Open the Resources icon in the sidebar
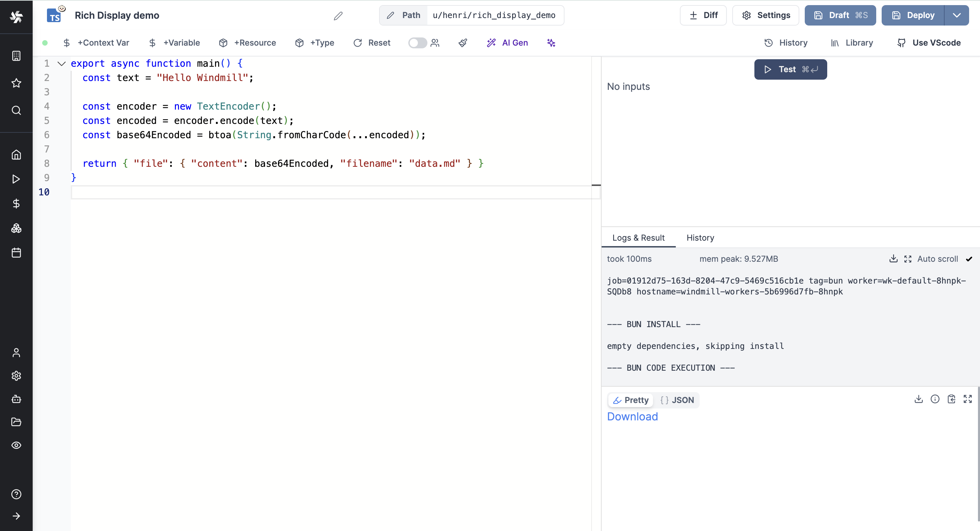This screenshot has width=980, height=531. coord(16,228)
